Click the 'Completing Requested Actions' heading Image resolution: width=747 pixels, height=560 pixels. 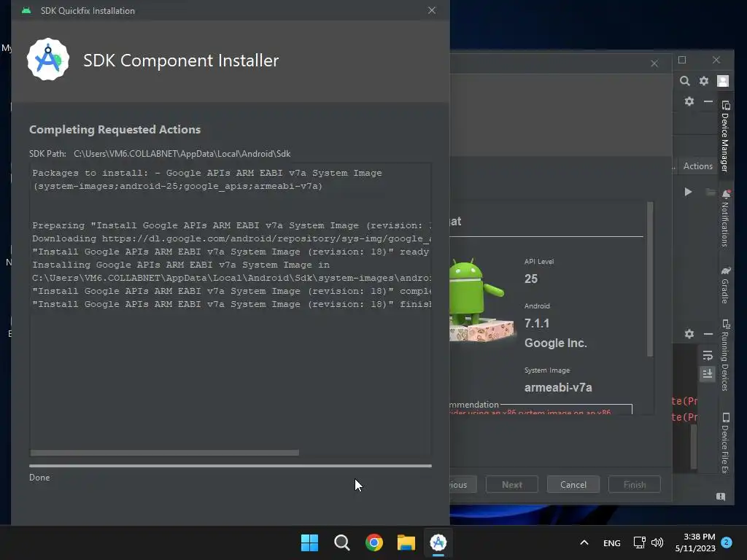tap(115, 130)
